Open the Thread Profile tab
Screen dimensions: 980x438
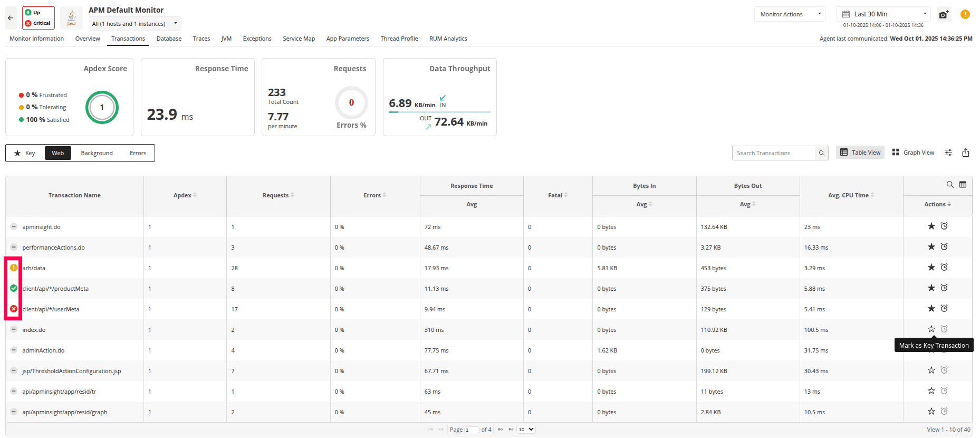pyautogui.click(x=399, y=39)
